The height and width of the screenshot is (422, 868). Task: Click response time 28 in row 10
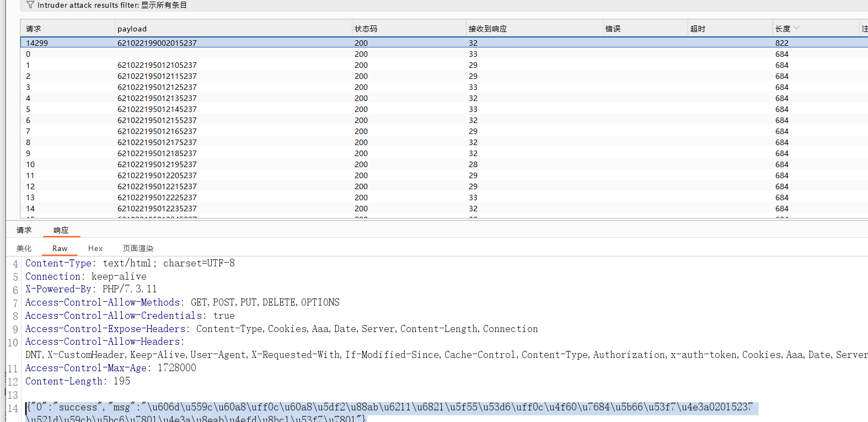(473, 164)
